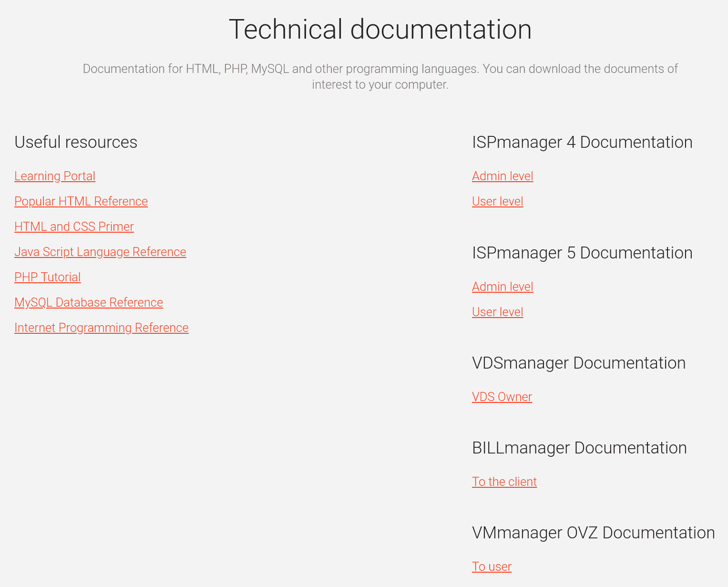Open the BILLmanager To the client link
728x587 pixels.
[504, 482]
